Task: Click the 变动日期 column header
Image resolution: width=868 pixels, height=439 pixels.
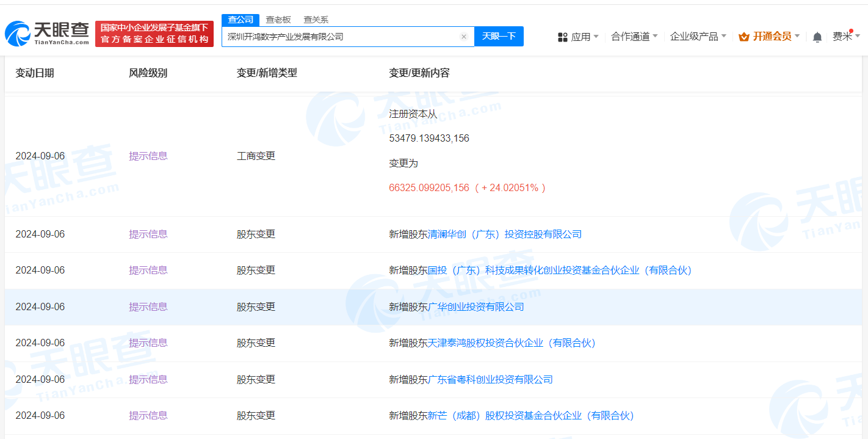Action: point(35,73)
